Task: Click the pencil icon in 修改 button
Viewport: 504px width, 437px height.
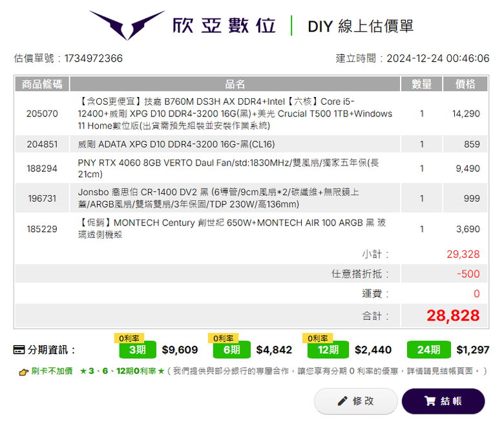Action: pyautogui.click(x=342, y=401)
